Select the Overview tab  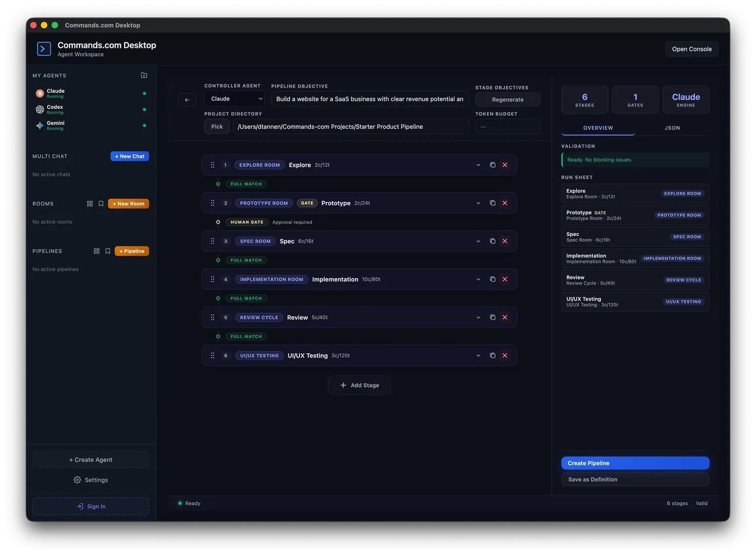[598, 128]
